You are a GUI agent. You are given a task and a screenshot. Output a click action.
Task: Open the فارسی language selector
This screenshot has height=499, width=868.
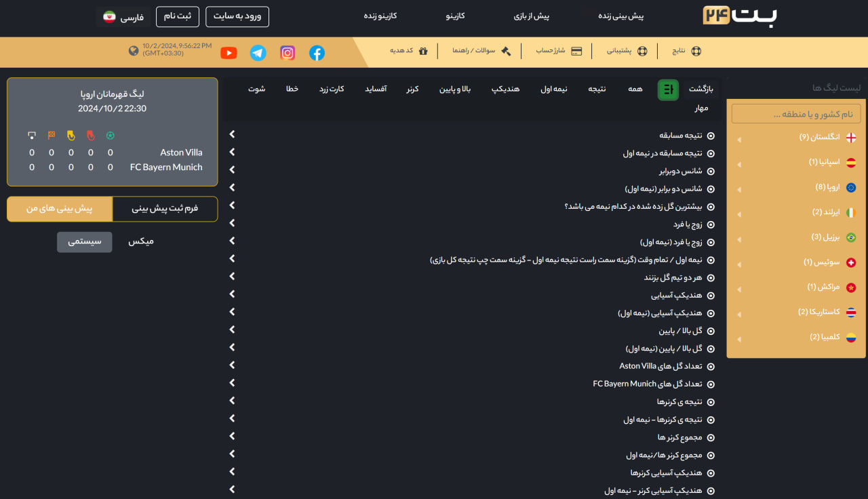coord(123,17)
